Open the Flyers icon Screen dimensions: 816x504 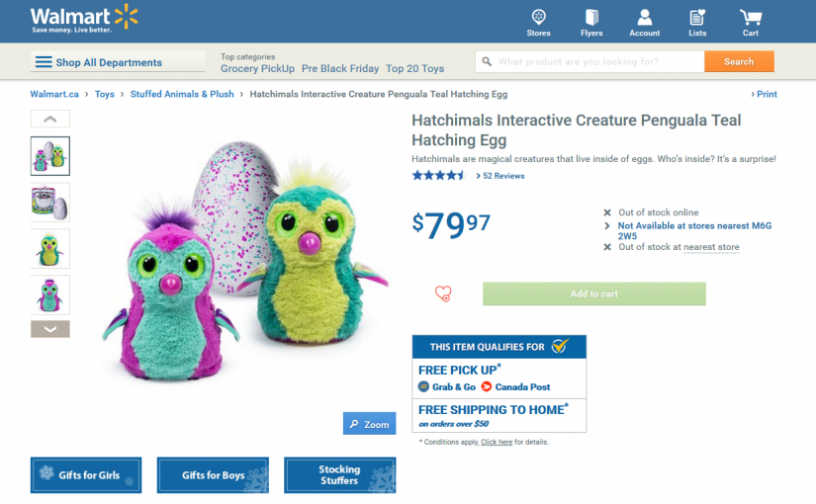tap(591, 22)
